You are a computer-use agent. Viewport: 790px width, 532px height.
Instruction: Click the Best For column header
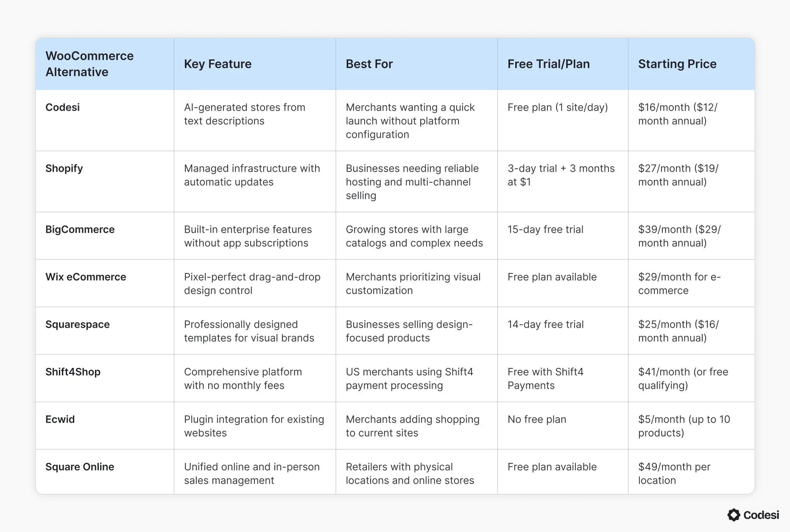(369, 64)
